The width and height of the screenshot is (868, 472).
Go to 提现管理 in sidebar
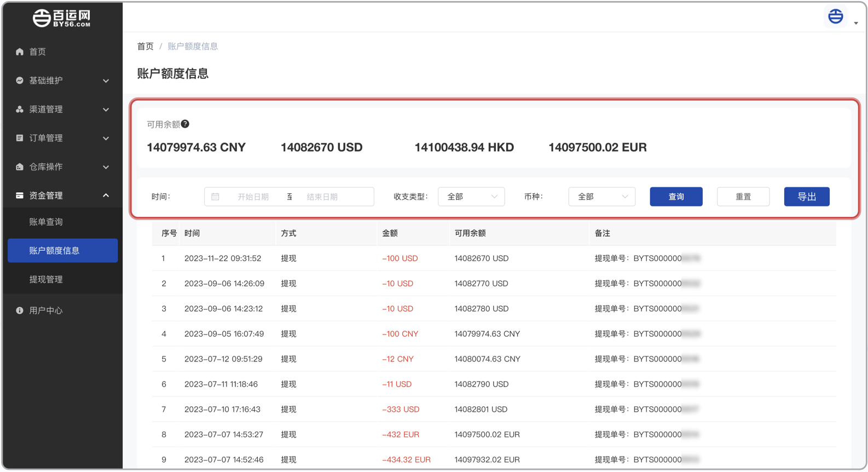click(x=46, y=279)
